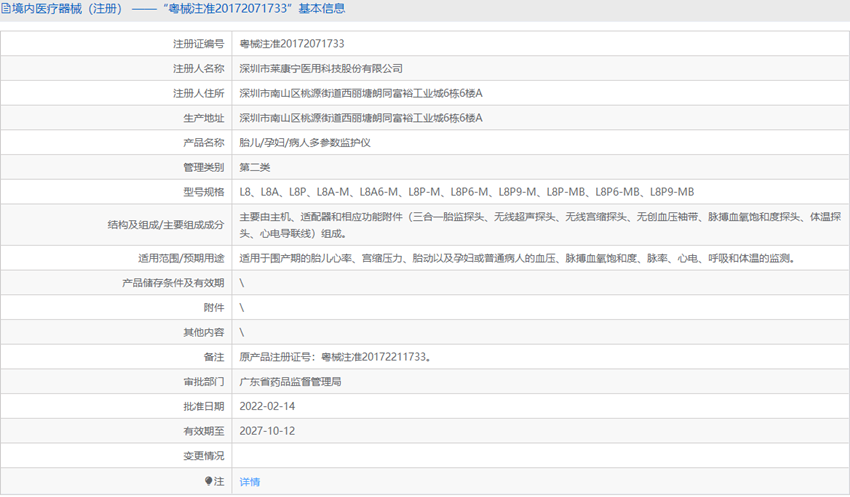Click the backslash value in 其他内容 row
This screenshot has height=497, width=850.
[242, 332]
